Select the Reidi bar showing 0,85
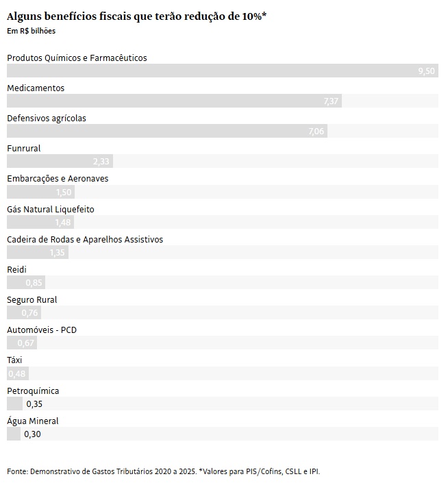The width and height of the screenshot is (448, 483). 26,282
